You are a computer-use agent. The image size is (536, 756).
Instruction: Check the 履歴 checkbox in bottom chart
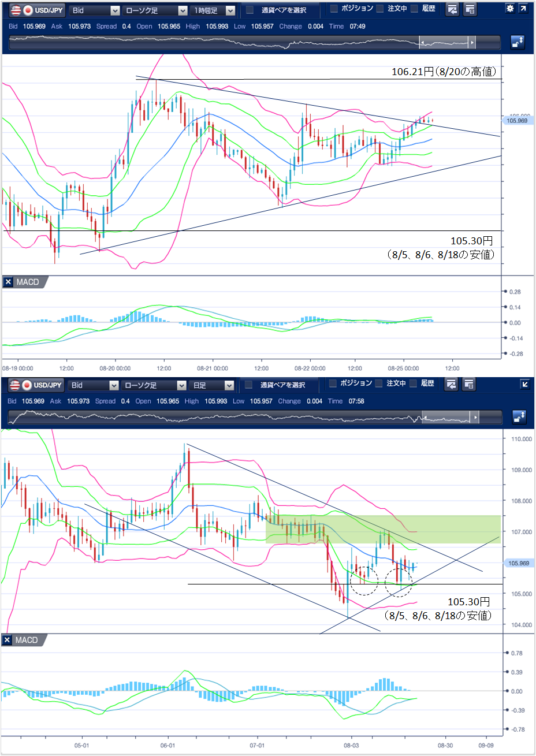413,383
